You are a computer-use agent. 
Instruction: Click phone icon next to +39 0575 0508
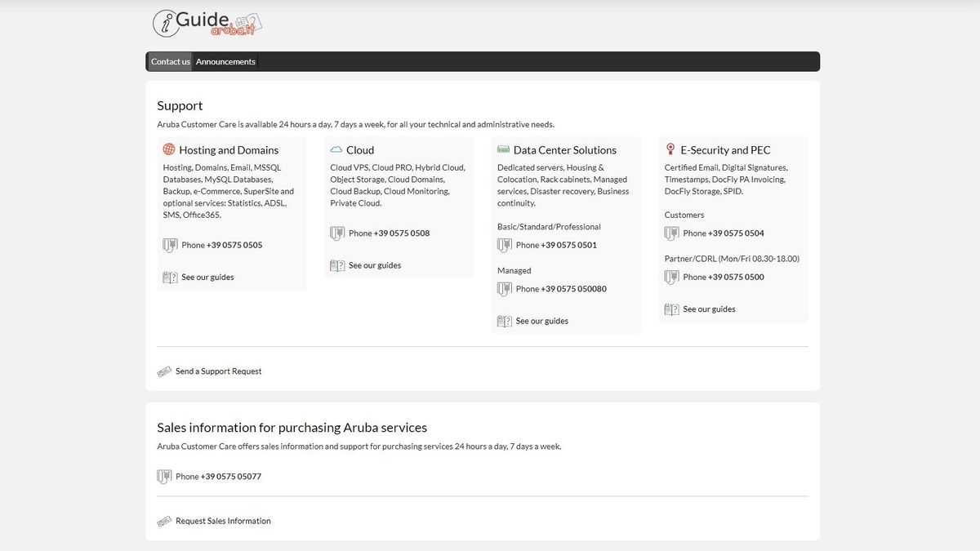(x=337, y=233)
